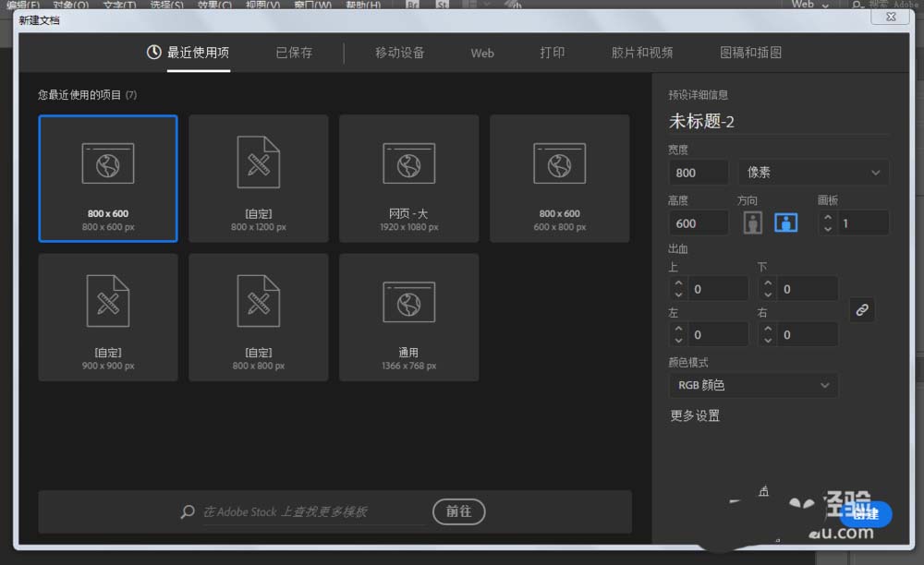This screenshot has width=924, height=565.
Task: Open the 胶片和视频 tab
Action: 642,53
